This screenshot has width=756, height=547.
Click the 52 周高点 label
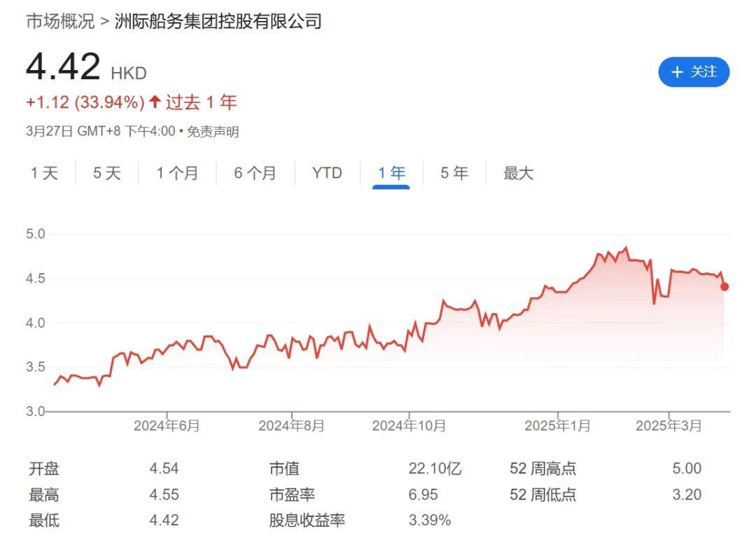[543, 469]
